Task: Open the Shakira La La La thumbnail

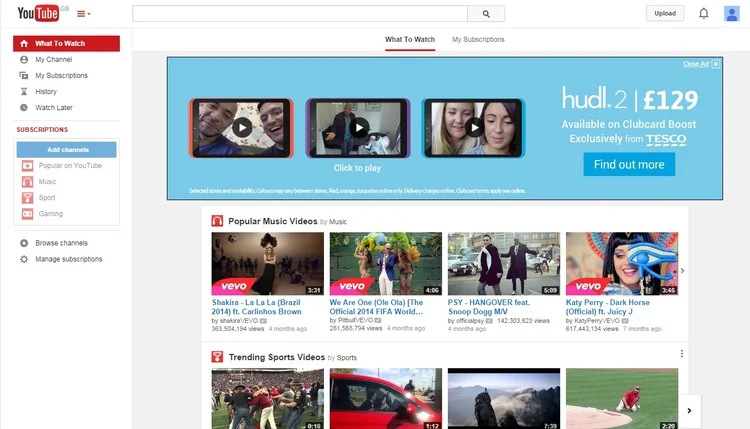Action: point(267,264)
